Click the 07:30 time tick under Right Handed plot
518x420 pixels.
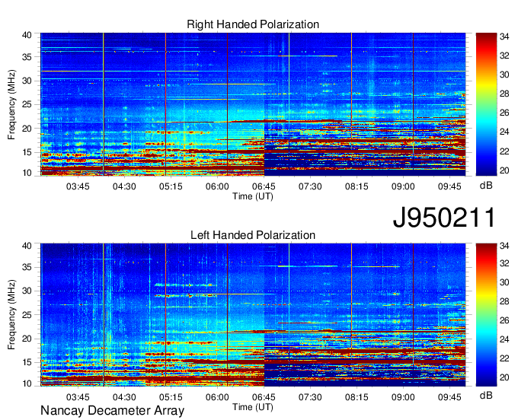pos(310,186)
